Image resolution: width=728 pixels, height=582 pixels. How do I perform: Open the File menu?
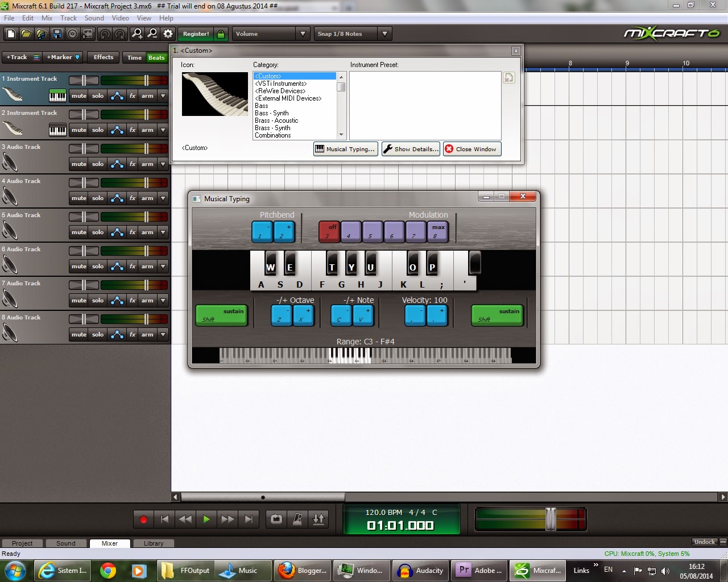pos(9,18)
